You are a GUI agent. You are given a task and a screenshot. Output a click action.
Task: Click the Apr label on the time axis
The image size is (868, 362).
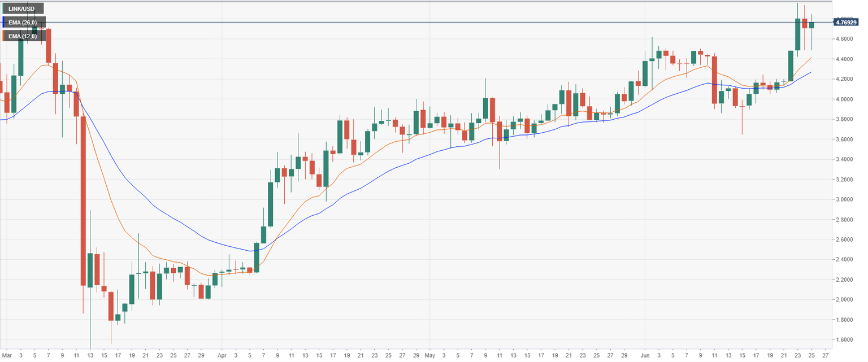[x=223, y=355]
